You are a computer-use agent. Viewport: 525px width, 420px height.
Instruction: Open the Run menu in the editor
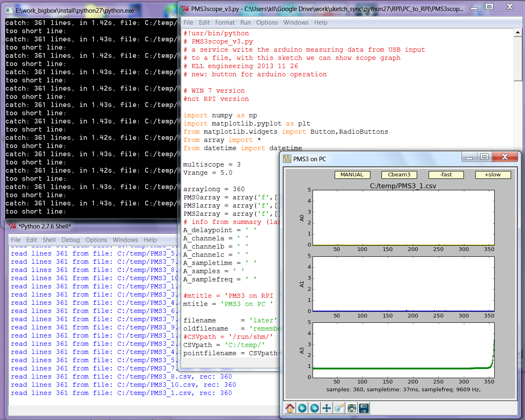pos(245,23)
